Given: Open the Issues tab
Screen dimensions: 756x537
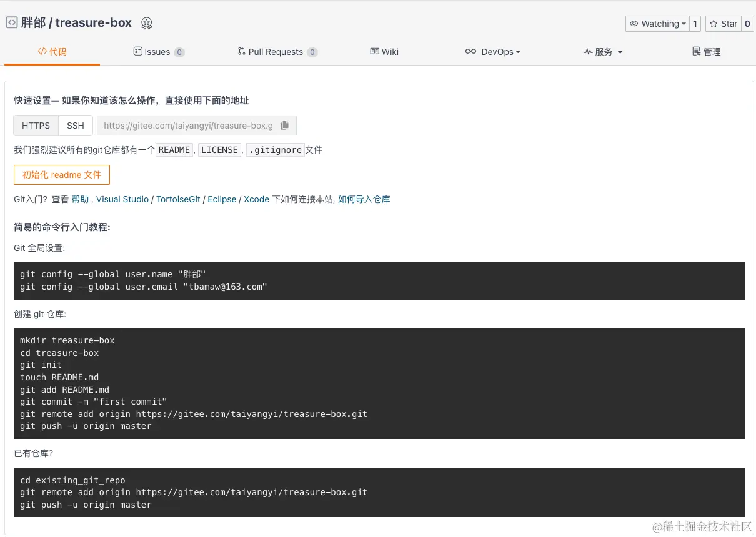Looking at the screenshot, I should 159,52.
